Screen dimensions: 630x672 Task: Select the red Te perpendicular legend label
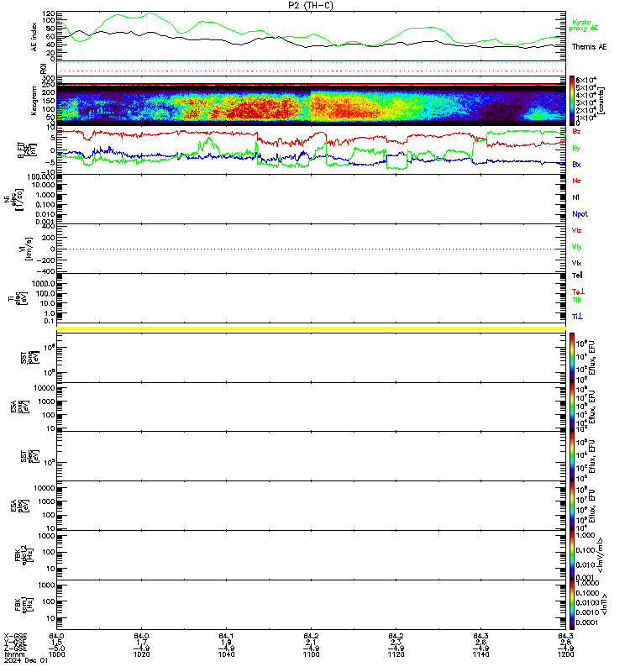578,291
